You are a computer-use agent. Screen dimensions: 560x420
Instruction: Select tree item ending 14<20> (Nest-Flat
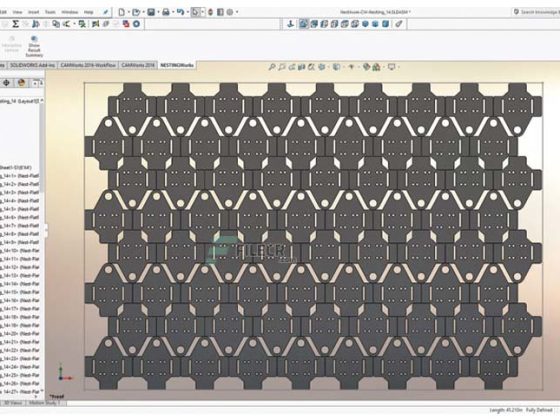(20, 334)
